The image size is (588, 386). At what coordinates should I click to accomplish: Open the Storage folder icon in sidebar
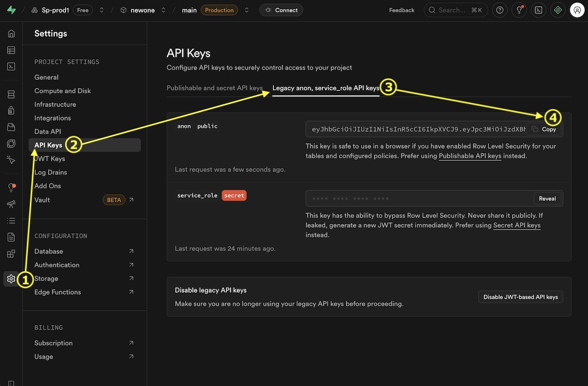11,127
